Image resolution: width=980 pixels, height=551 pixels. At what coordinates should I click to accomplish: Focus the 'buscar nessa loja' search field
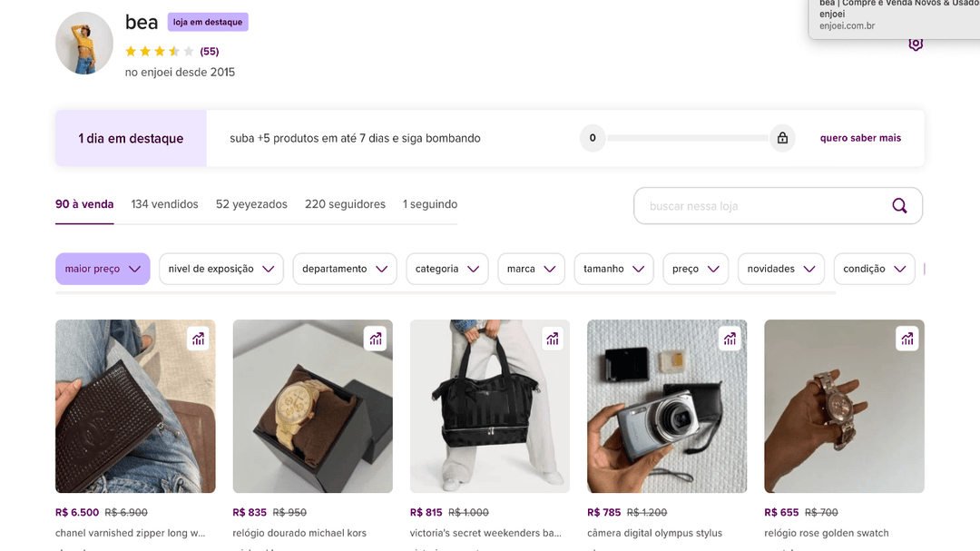(762, 206)
